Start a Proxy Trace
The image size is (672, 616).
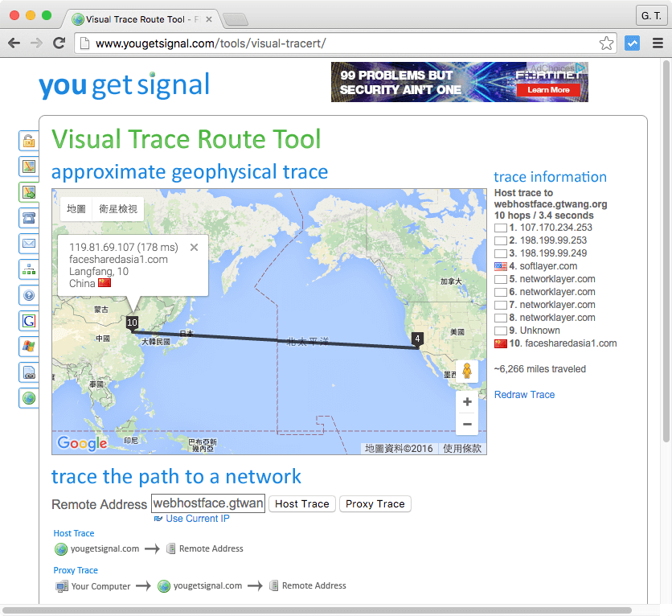coord(375,504)
